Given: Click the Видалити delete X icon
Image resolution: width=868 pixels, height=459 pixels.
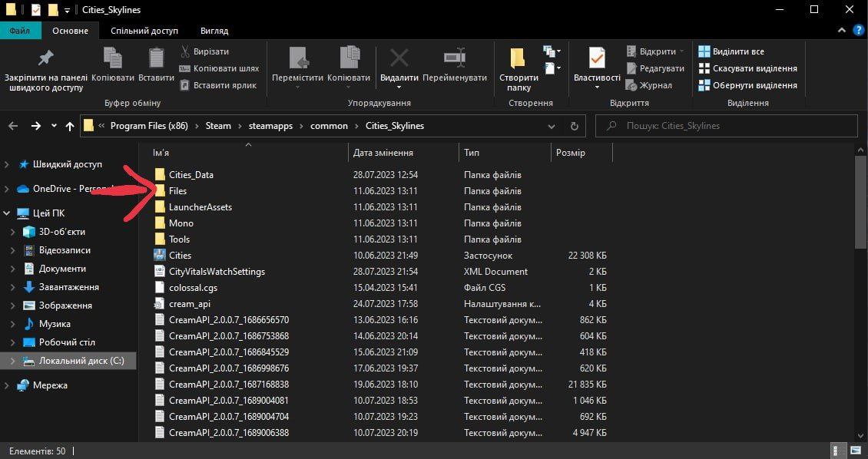Looking at the screenshot, I should click(x=399, y=58).
